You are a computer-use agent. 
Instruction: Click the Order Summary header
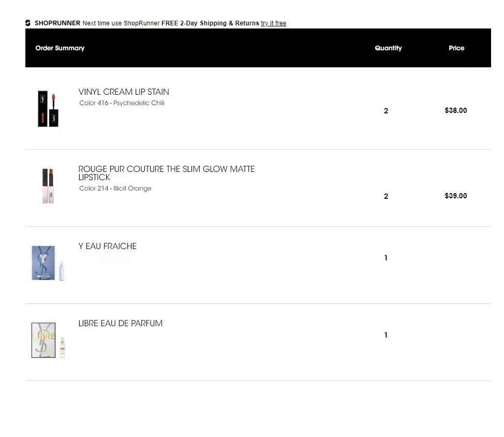point(60,48)
